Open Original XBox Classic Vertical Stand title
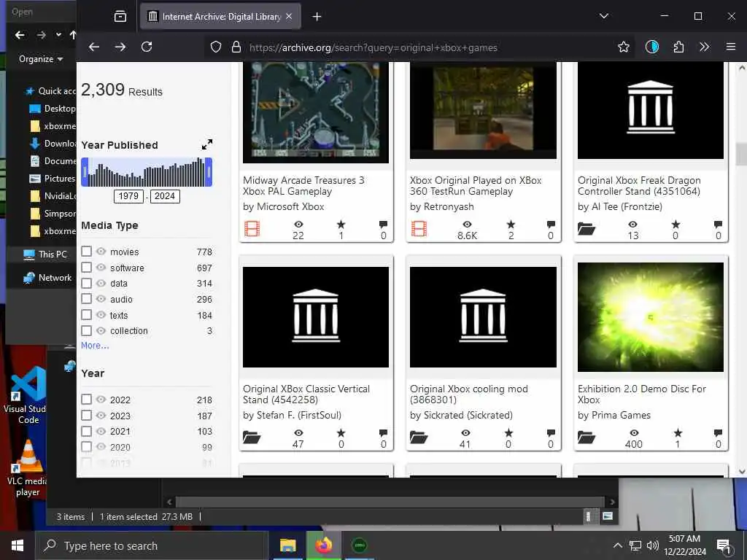The image size is (747, 560). [x=306, y=394]
